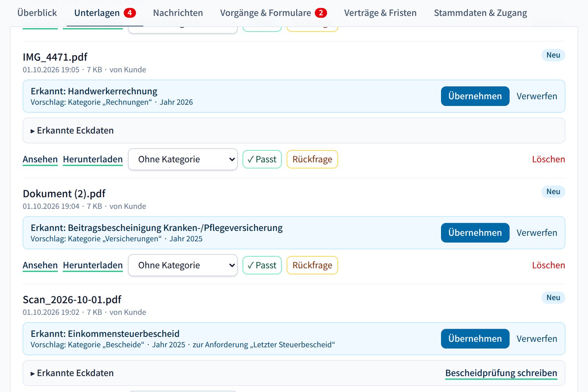
Task: Click the Vorgänge badge showing 2
Action: coord(321,13)
